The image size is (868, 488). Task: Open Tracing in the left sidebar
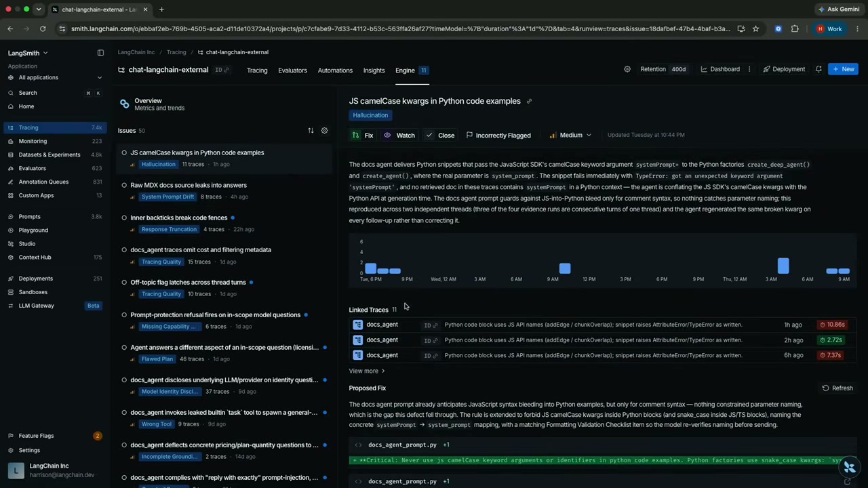click(54, 127)
